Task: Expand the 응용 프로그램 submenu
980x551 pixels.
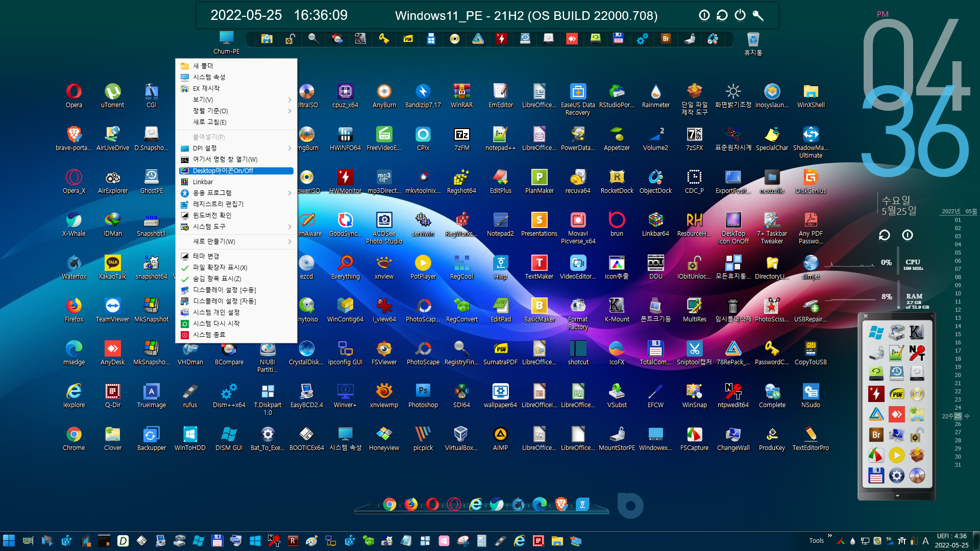Action: click(236, 193)
